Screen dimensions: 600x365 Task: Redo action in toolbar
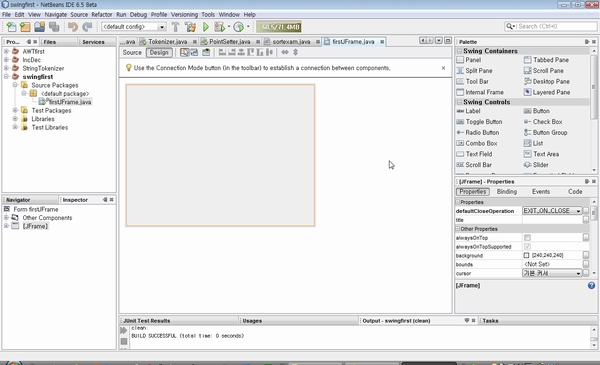87,27
